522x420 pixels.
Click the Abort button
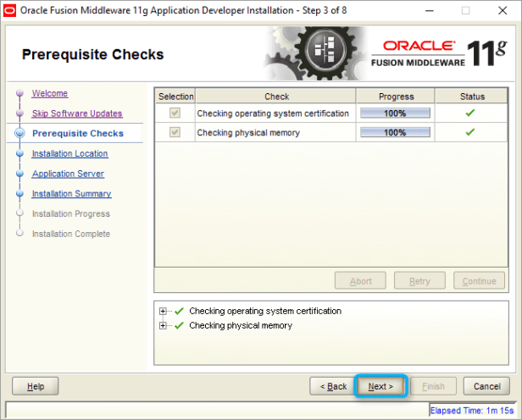click(360, 281)
